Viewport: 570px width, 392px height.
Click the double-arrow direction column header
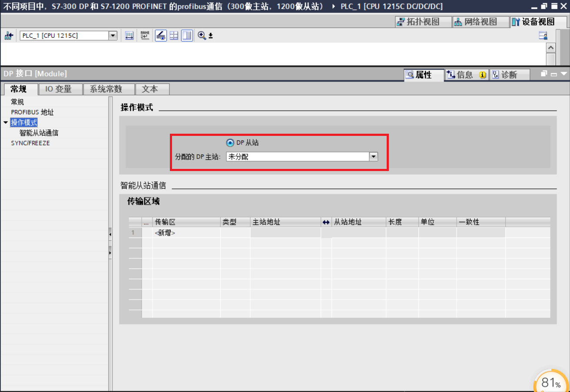click(326, 222)
